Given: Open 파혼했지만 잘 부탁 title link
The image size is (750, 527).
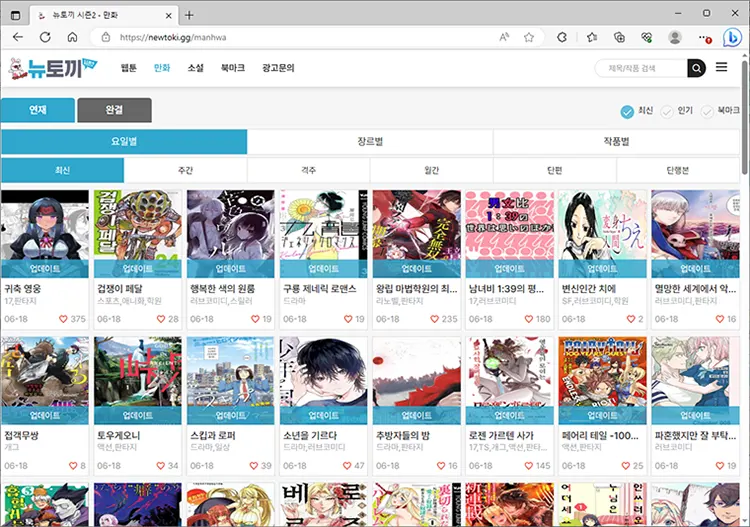Looking at the screenshot, I should coord(695,436).
